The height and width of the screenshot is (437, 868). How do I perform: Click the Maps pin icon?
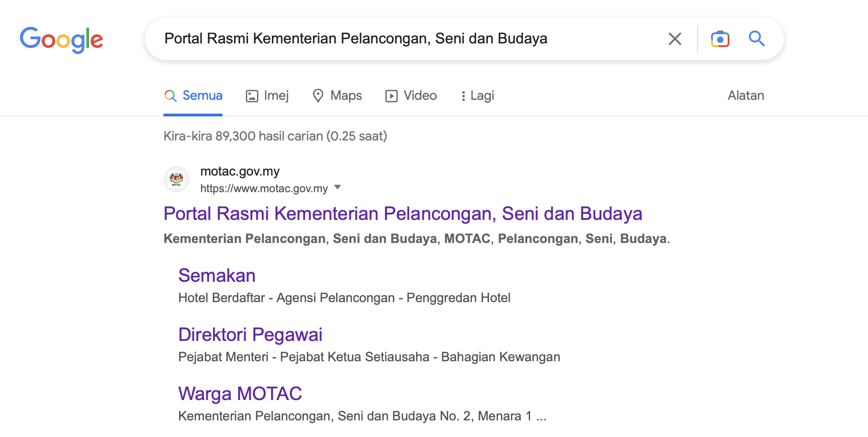pyautogui.click(x=318, y=96)
